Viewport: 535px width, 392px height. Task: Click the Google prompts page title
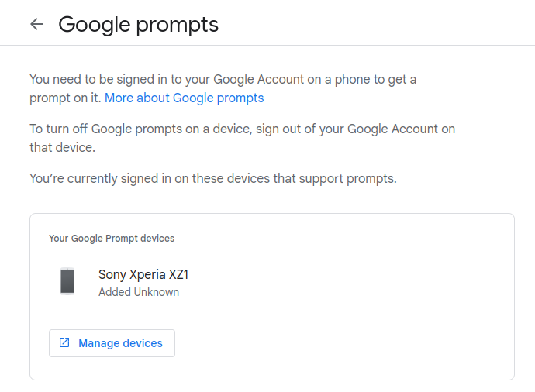pos(138,25)
